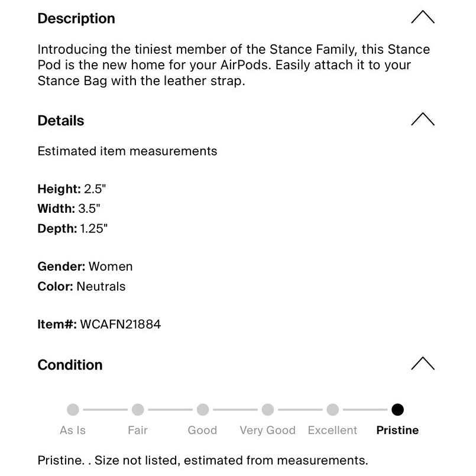The image size is (476, 476).
Task: Collapse the Description section chevron
Action: [x=423, y=17]
